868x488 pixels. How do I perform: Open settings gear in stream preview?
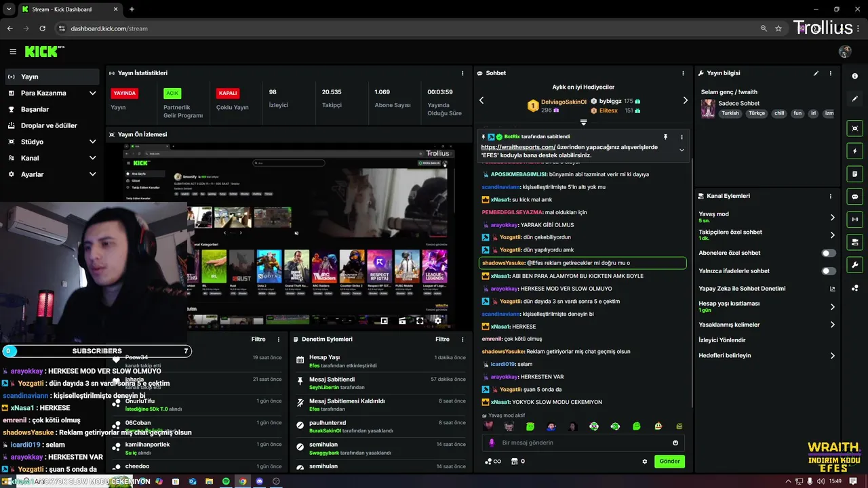pyautogui.click(x=437, y=321)
